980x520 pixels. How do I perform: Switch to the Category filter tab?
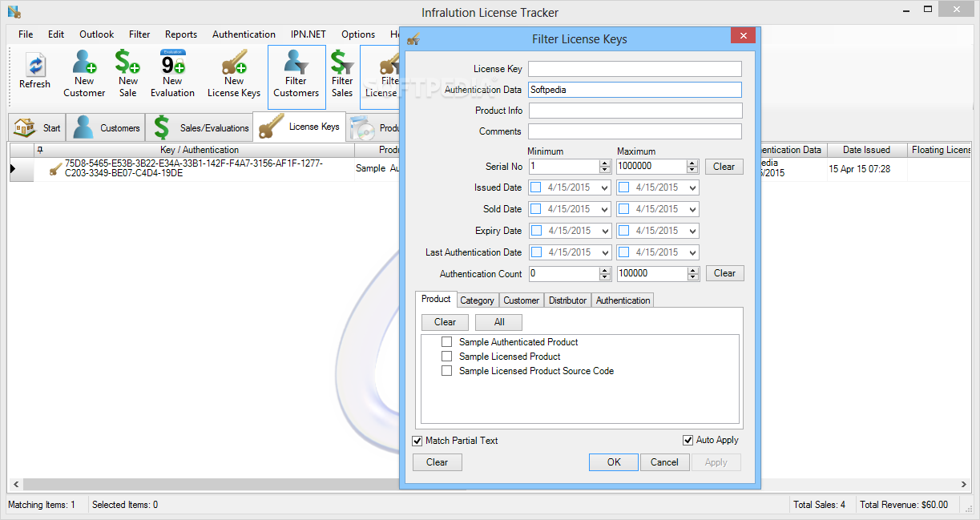point(477,300)
